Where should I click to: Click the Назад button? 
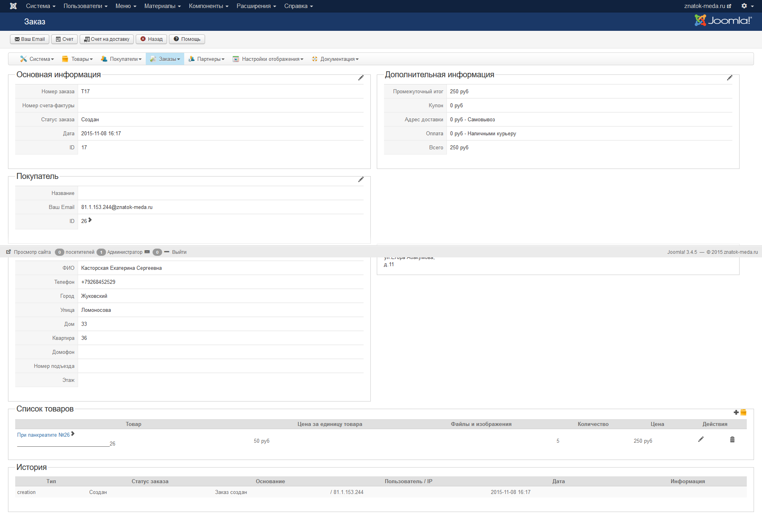click(x=151, y=39)
